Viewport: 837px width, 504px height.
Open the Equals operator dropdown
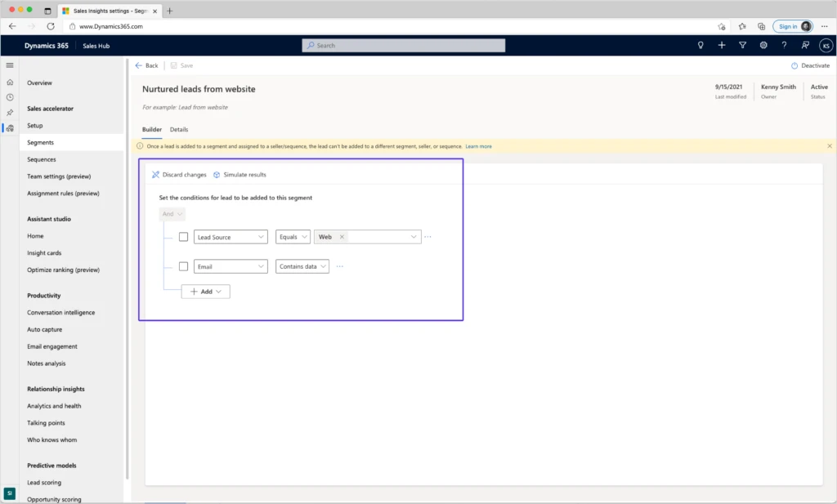[293, 236]
